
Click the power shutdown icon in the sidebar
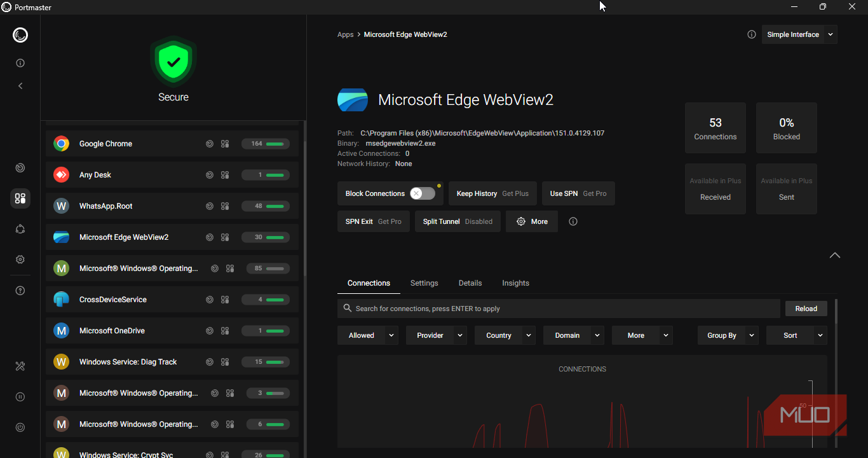tap(20, 427)
